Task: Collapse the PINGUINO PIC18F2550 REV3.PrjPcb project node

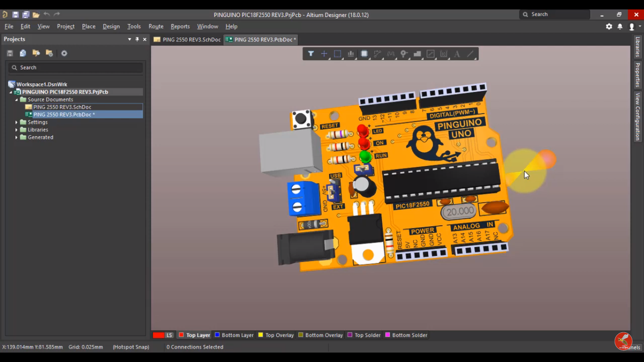Action: 10,92
